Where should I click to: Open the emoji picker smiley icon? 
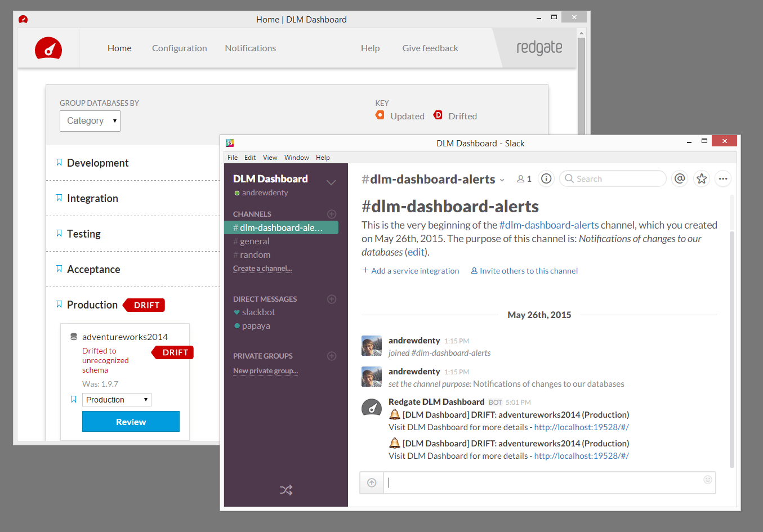pos(708,480)
